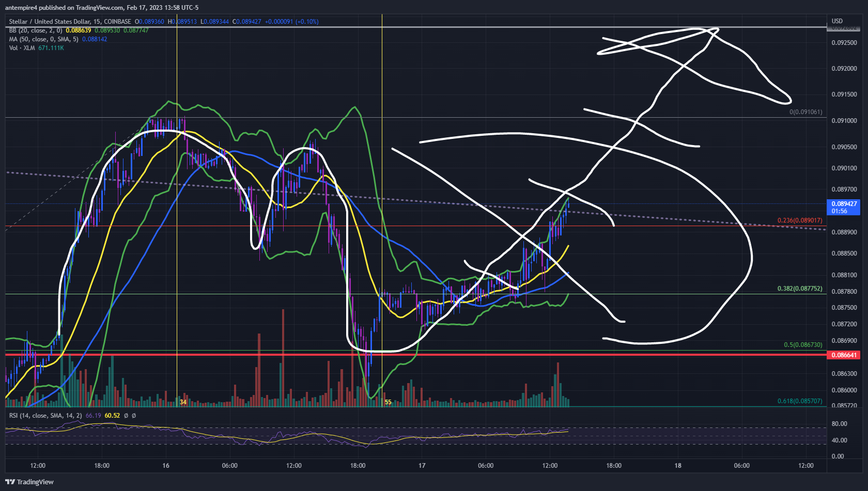Click the date label 17 on time axis
This screenshot has height=491, width=868.
click(422, 466)
